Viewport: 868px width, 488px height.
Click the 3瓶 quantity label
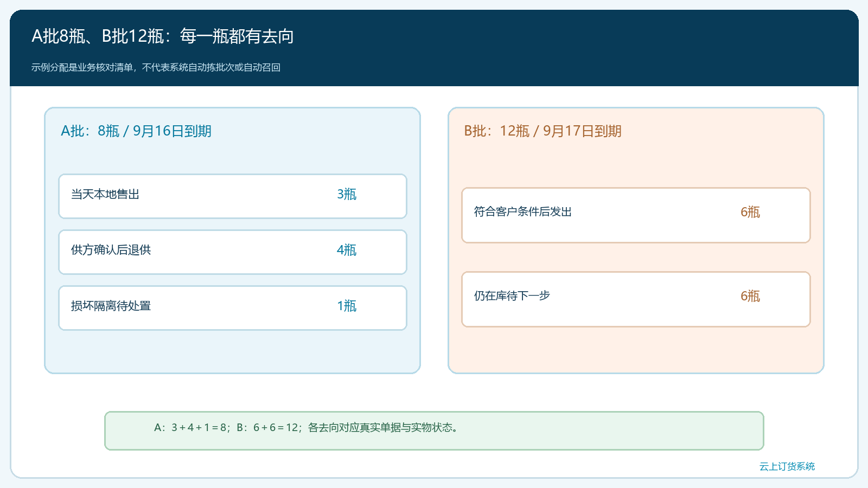click(x=347, y=194)
